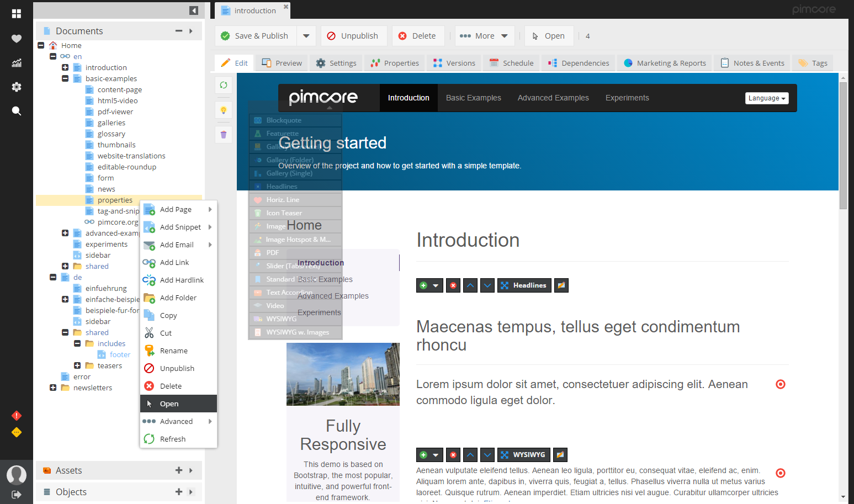Select Delete in the context menu
The width and height of the screenshot is (854, 504).
(178, 386)
